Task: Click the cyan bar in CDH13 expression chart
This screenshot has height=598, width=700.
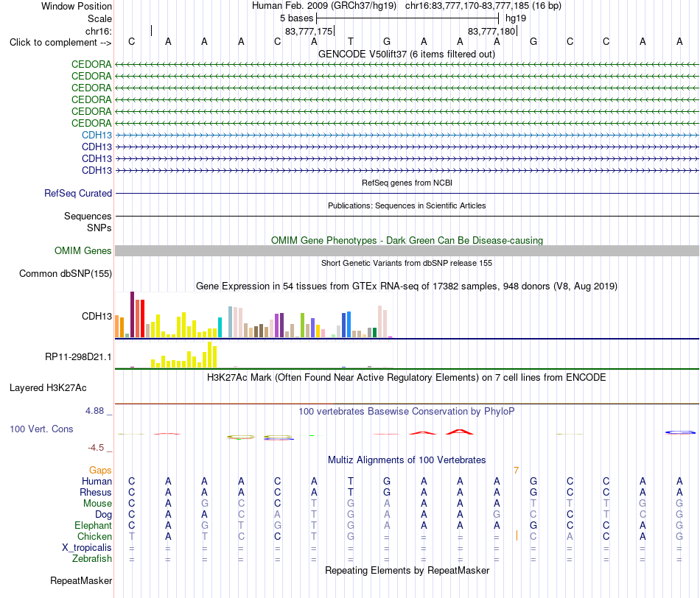Action: (x=220, y=327)
